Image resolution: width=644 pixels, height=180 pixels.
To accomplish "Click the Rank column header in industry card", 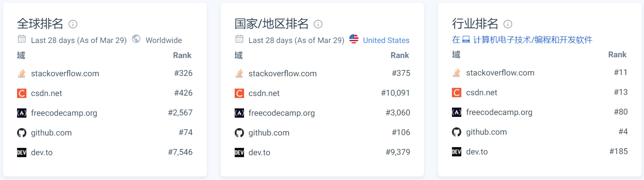I will [x=617, y=55].
